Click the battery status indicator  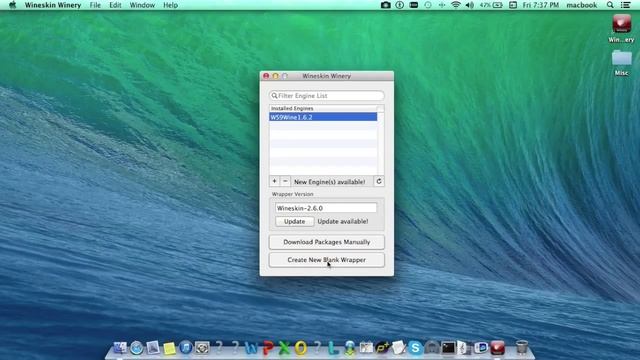click(x=491, y=5)
